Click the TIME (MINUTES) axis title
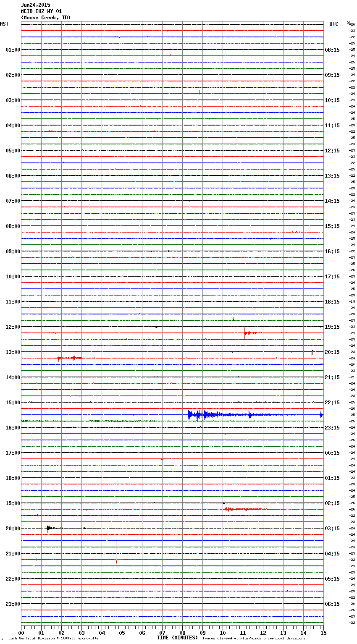The height and width of the screenshot is (644, 357). [x=177, y=638]
